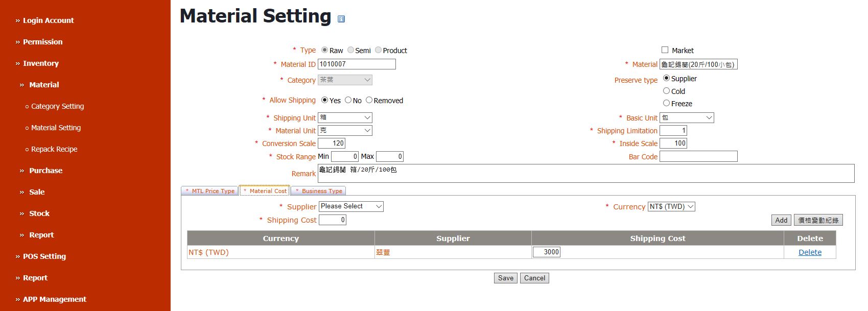This screenshot has width=868, height=311.
Task: Set Allow Shipping to Removed
Action: click(369, 100)
